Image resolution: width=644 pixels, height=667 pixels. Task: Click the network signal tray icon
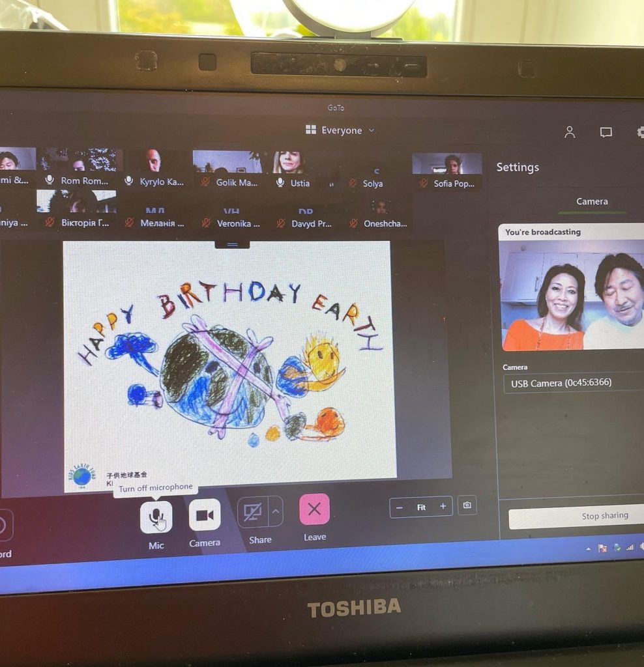click(630, 547)
